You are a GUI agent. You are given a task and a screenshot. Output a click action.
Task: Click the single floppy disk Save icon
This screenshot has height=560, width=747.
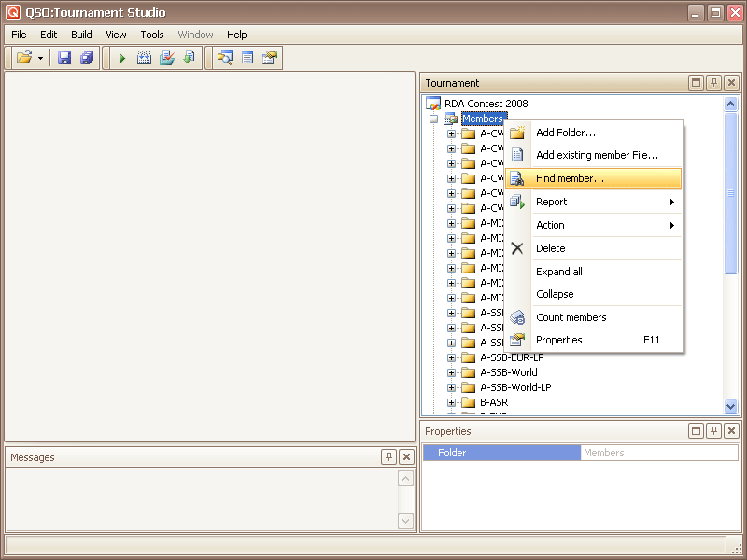(x=64, y=58)
